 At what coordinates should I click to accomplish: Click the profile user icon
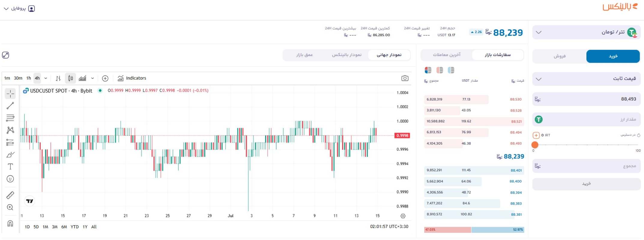[32, 9]
